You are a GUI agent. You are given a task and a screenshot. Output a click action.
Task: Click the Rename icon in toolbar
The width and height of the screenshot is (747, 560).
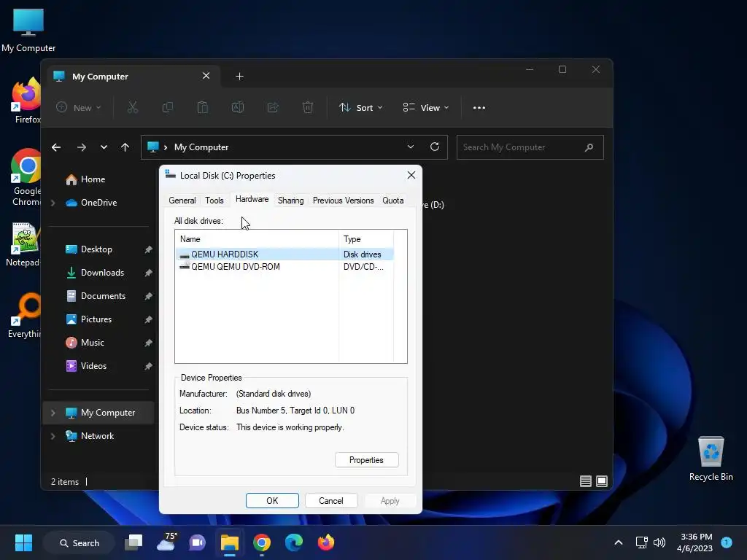pos(238,108)
